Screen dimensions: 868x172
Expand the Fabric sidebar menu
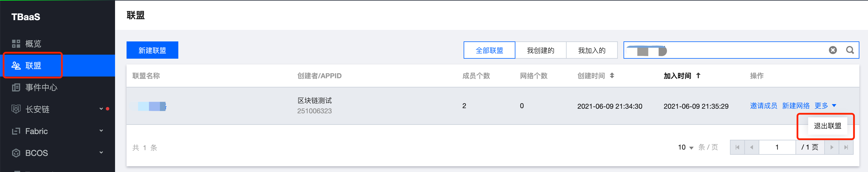(101, 131)
